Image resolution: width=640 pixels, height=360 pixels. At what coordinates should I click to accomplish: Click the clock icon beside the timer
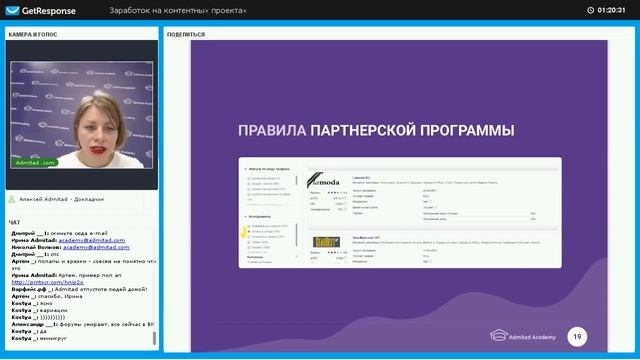[590, 10]
